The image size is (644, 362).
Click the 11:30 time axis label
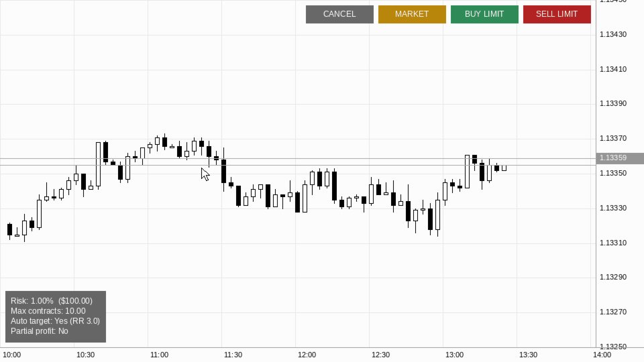click(x=233, y=355)
